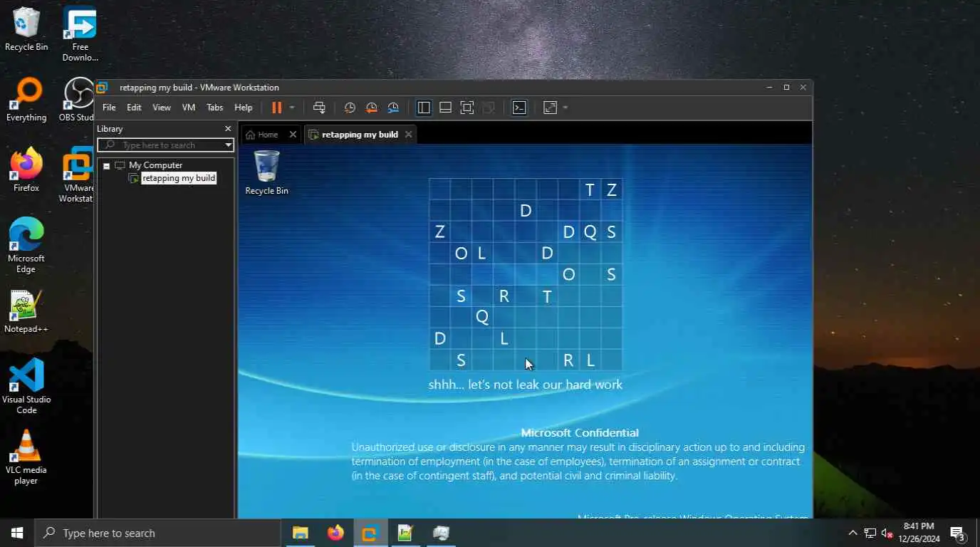This screenshot has width=980, height=547.
Task: Expand the stretch mode dropdown arrow
Action: point(565,108)
